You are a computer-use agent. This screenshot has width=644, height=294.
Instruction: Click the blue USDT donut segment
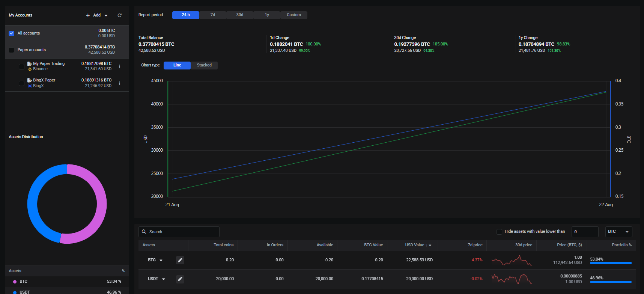point(33,205)
